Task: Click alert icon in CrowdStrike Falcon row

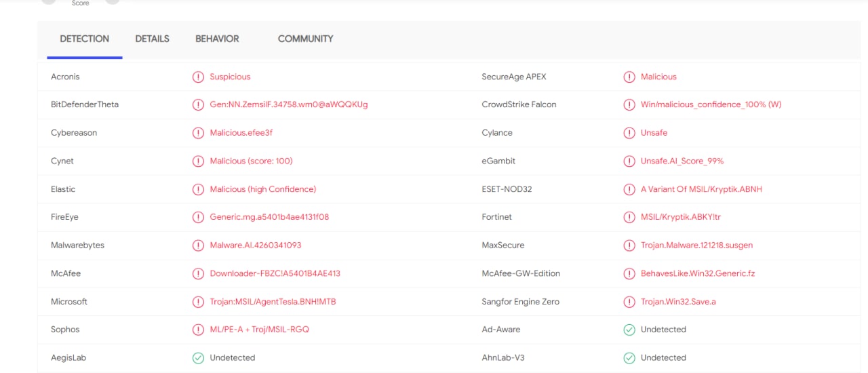Action: [629, 105]
